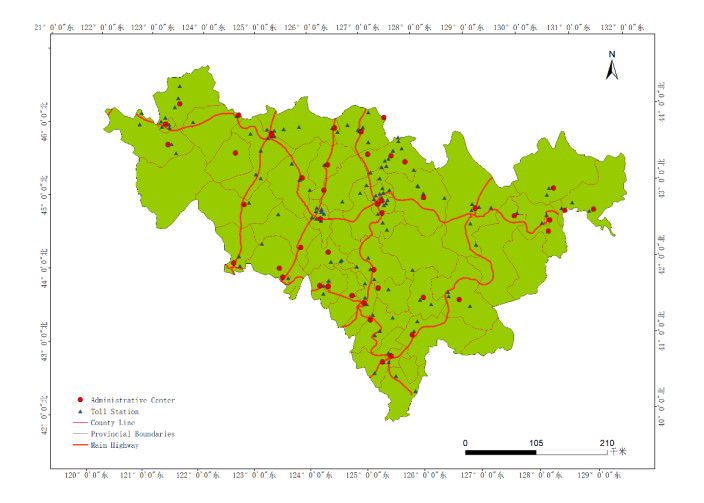Select the "Administrative Center" legend label
The image size is (704, 503).
click(132, 400)
